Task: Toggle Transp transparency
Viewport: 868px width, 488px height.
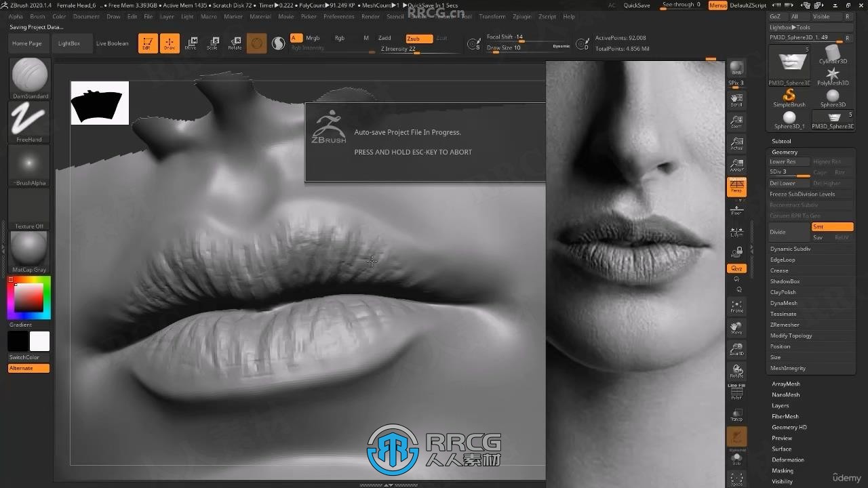Action: (736, 415)
